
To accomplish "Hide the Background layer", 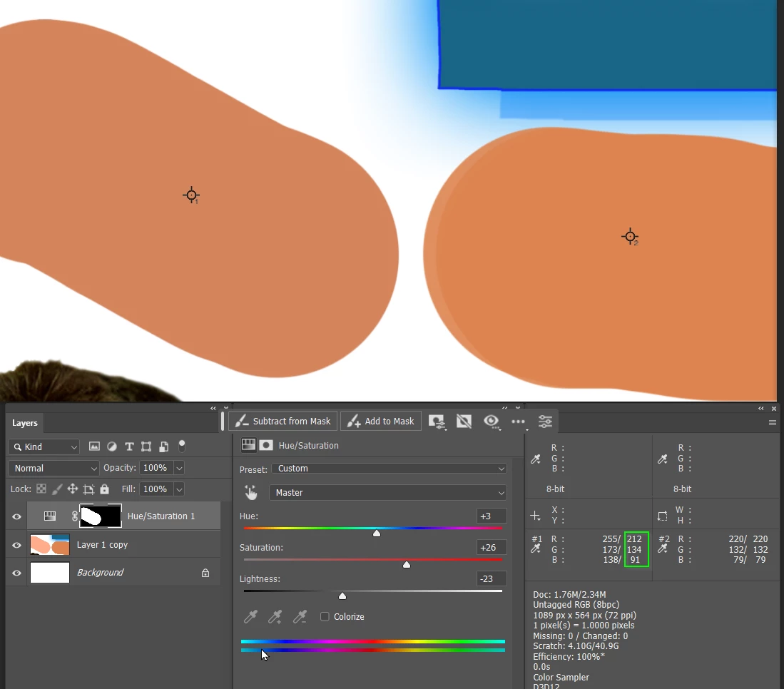I will point(16,573).
